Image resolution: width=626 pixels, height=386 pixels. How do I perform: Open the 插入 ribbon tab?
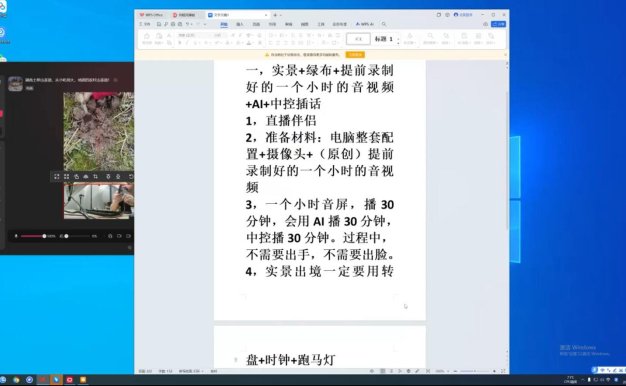(x=240, y=24)
